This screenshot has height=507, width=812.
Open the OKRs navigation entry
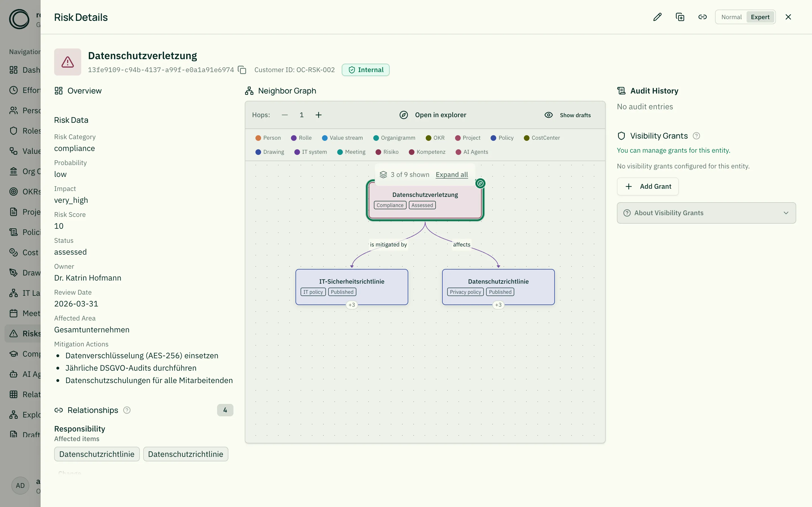(x=23, y=192)
